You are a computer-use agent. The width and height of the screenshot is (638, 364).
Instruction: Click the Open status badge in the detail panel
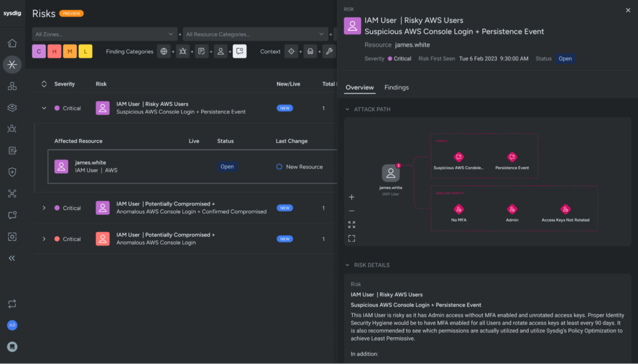[565, 58]
